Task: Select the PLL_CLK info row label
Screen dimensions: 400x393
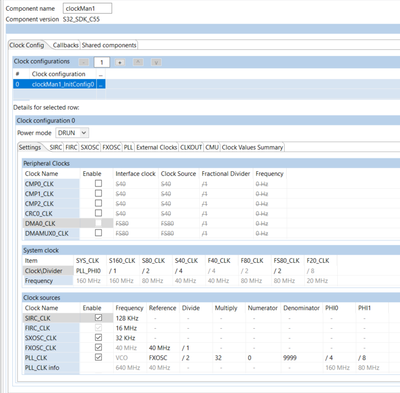Action: [42, 368]
